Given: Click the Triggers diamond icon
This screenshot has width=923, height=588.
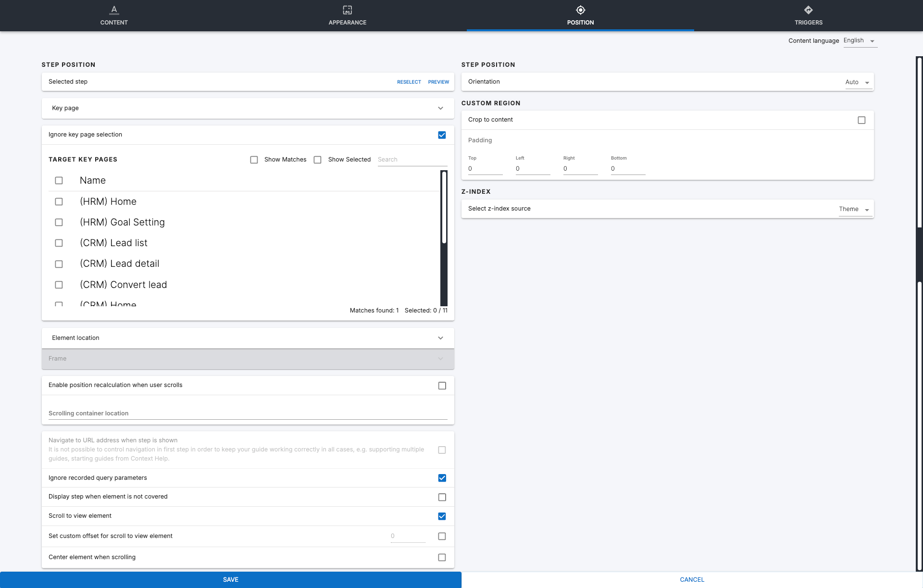Looking at the screenshot, I should click(808, 10).
